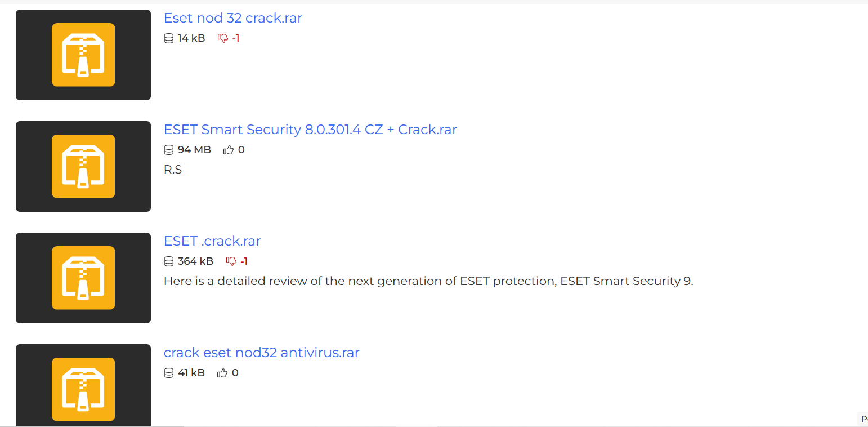Click thumbs-down icon under Eset nod 32 crack.rar
This screenshot has height=427, width=868.
click(223, 38)
